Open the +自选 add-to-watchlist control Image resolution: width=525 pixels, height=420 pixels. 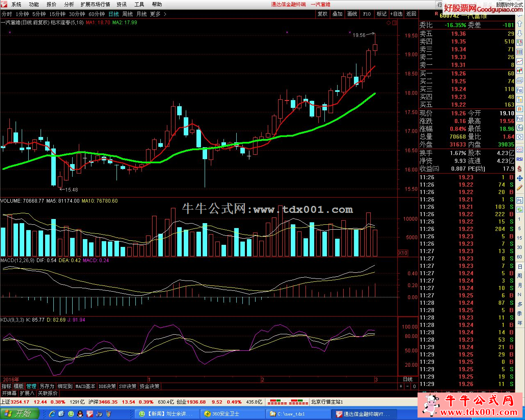pos(396,14)
